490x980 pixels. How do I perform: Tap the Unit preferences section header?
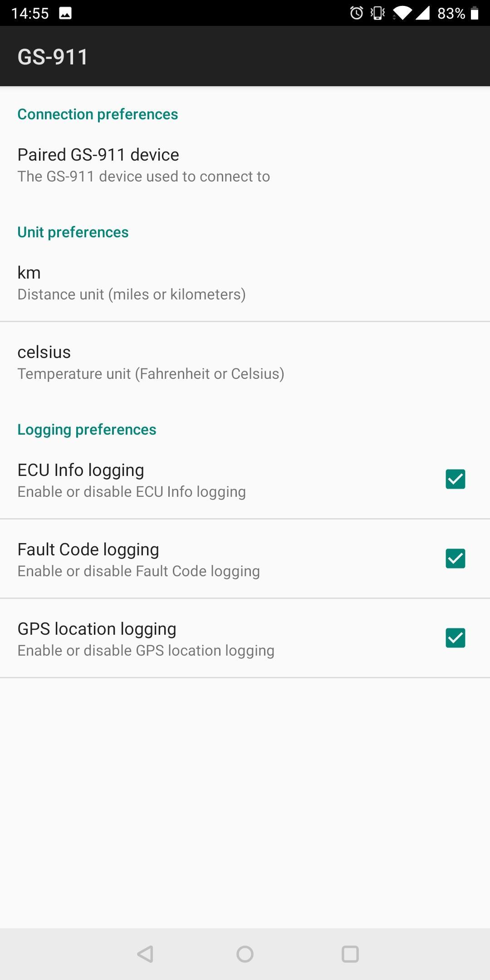click(73, 232)
